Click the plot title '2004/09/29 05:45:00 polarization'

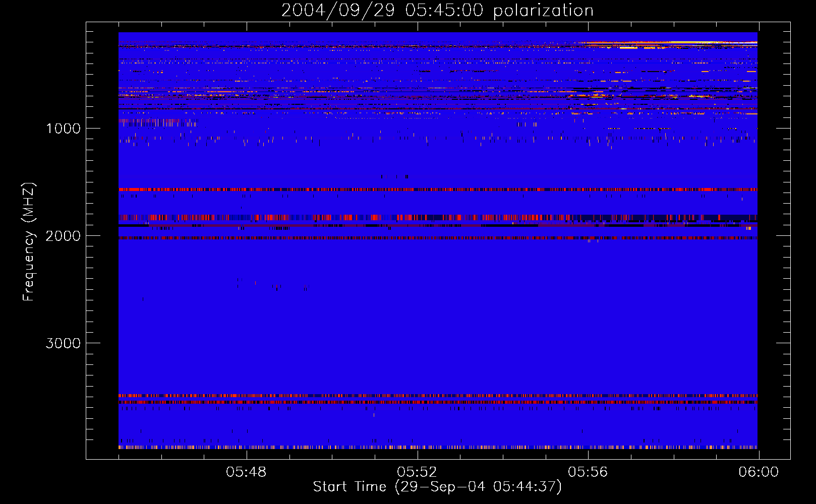tap(437, 11)
